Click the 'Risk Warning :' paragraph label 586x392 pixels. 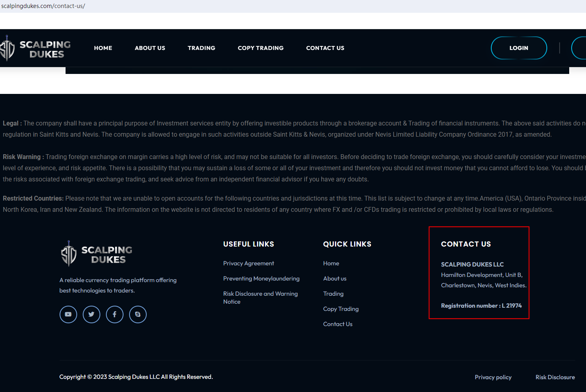[x=24, y=157]
